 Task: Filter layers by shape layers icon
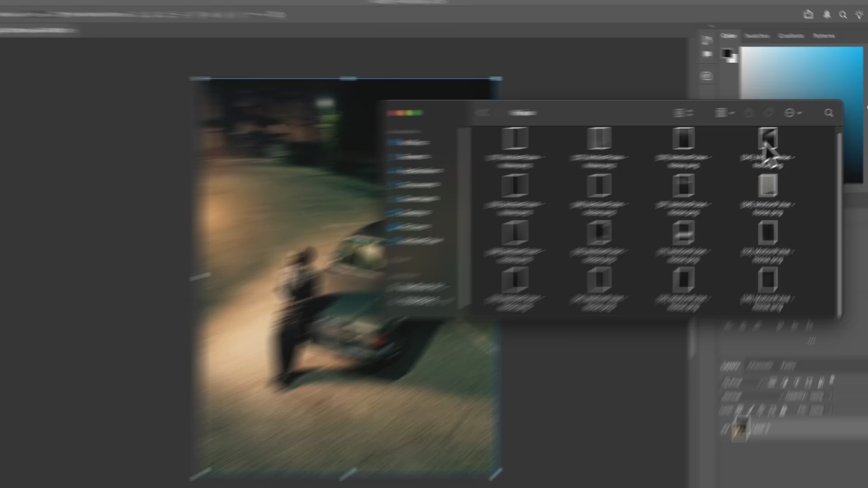pyautogui.click(x=809, y=383)
